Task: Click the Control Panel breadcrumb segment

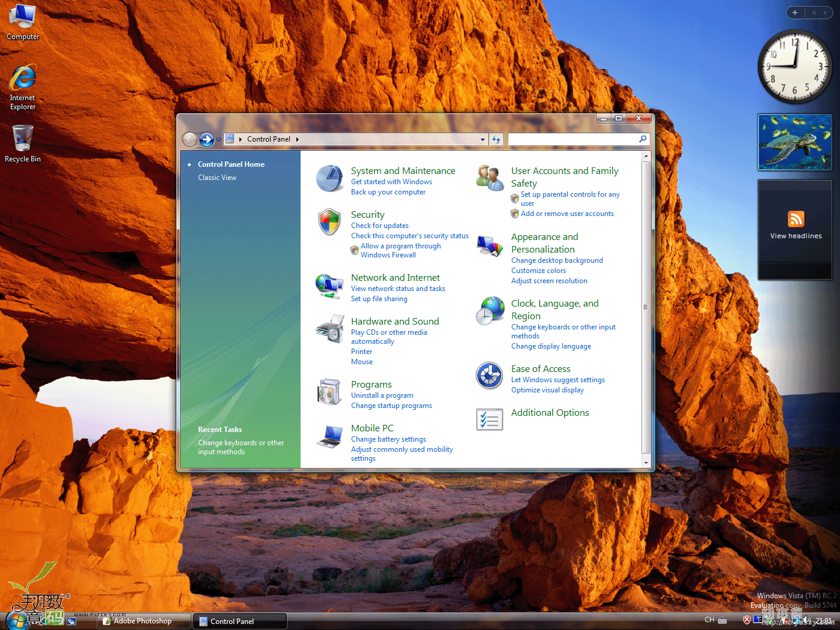Action: (269, 139)
